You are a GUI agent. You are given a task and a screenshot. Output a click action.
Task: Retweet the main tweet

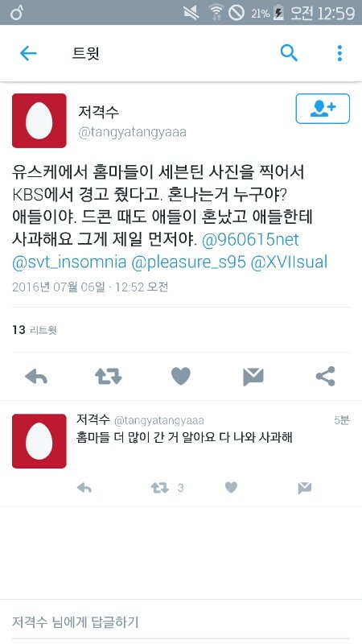pos(109,376)
